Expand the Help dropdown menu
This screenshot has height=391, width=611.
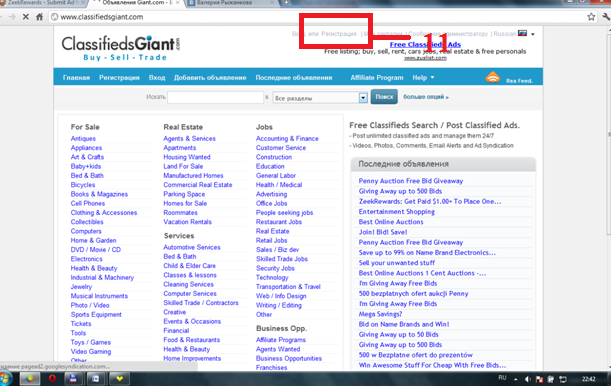click(x=423, y=78)
